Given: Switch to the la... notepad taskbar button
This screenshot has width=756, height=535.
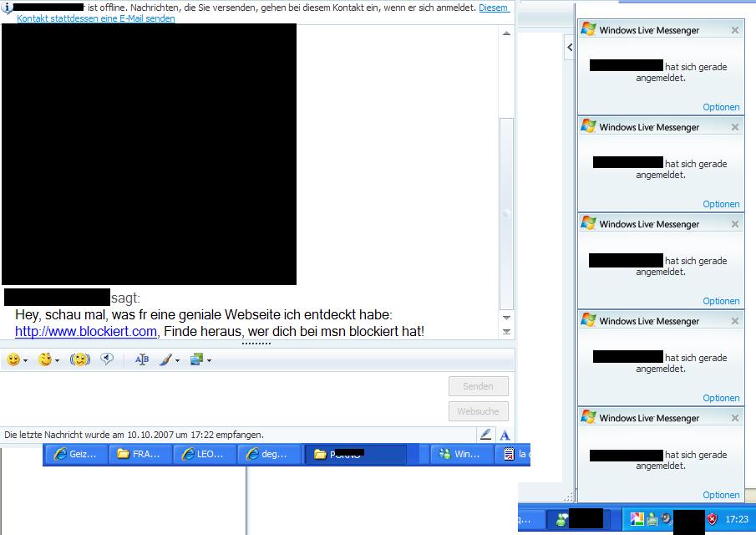Looking at the screenshot, I should click(514, 454).
